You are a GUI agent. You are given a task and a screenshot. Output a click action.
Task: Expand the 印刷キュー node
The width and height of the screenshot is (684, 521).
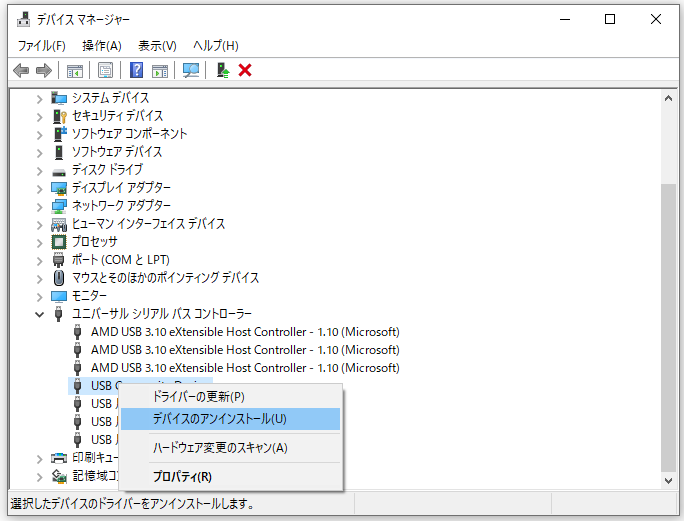[x=40, y=459]
